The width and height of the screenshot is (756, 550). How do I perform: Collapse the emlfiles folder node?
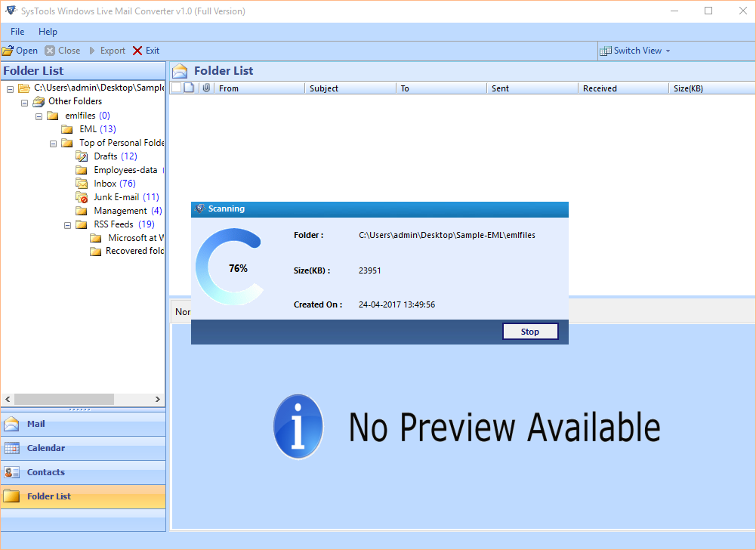(x=39, y=117)
